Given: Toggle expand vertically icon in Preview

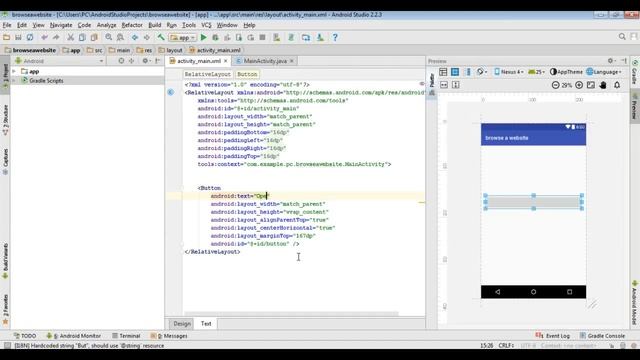Looking at the screenshot, I should [456, 85].
